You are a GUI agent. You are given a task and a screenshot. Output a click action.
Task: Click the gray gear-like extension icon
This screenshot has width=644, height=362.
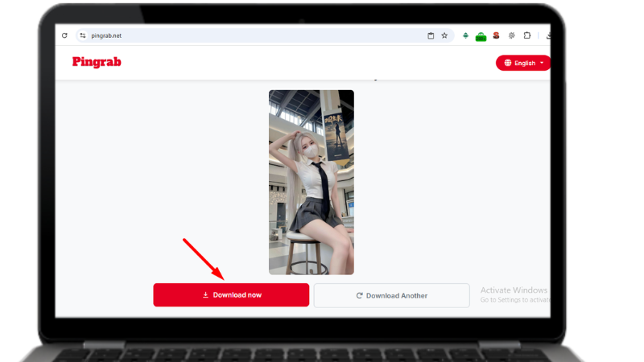[x=512, y=35]
